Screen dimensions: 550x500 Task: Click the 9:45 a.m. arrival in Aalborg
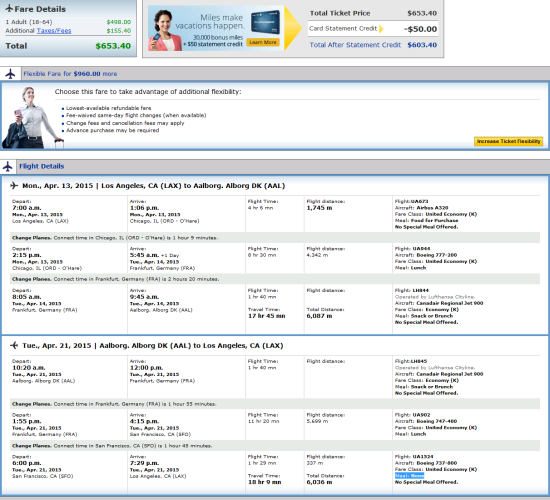tap(145, 297)
